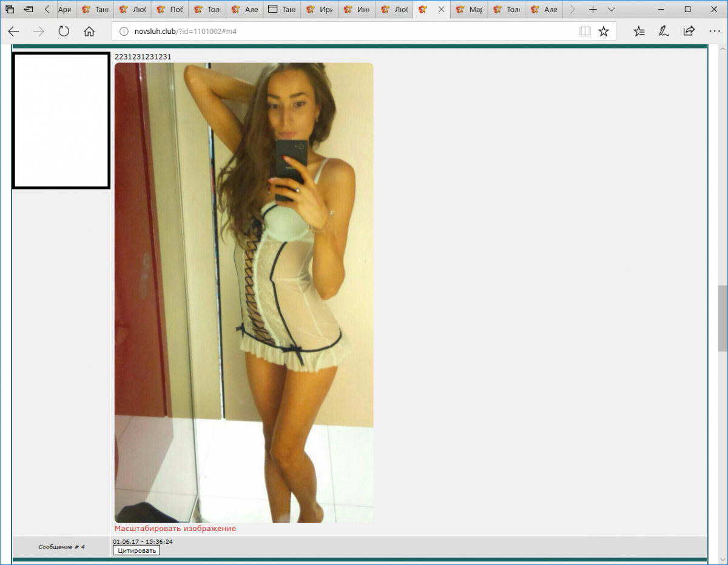Screen dimensions: 728x565
Task: Open the Hub favorites list
Action: pyautogui.click(x=639, y=32)
